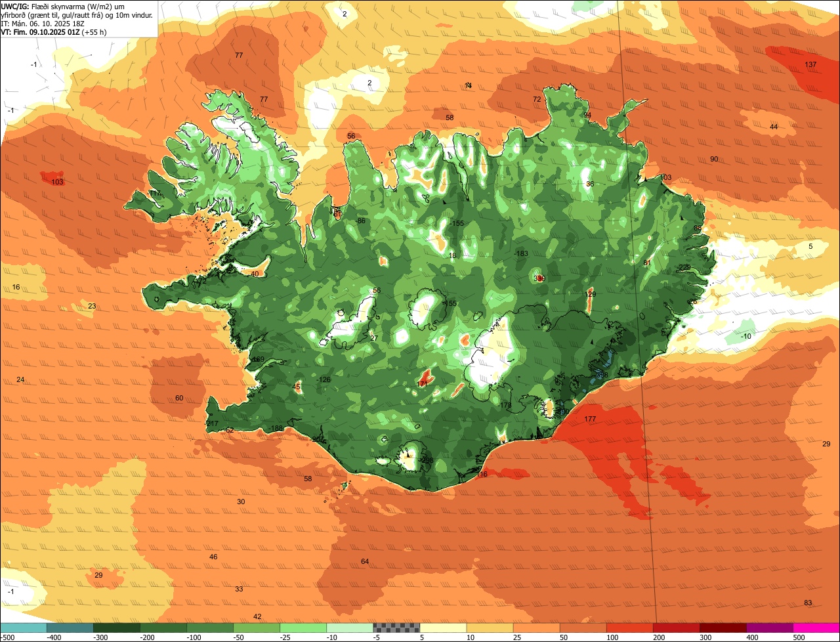This screenshot has height=642, width=840.
Task: Click the legend swatch between 10 and 25
Action: [490, 628]
